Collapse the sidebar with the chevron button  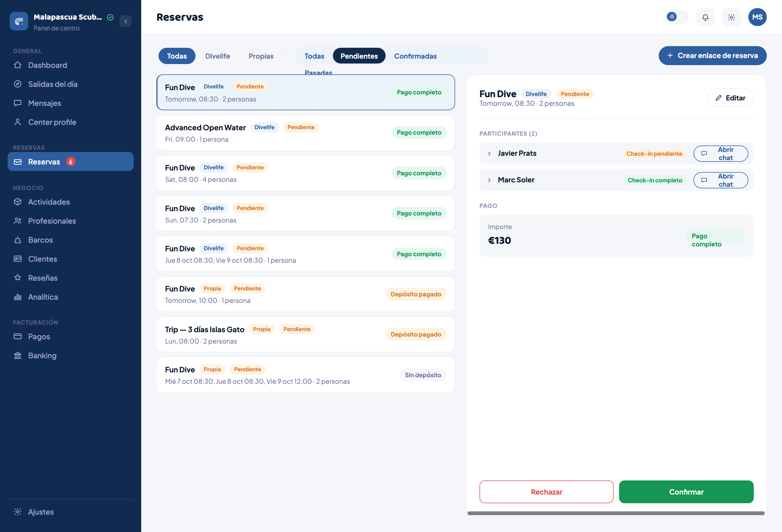[125, 21]
